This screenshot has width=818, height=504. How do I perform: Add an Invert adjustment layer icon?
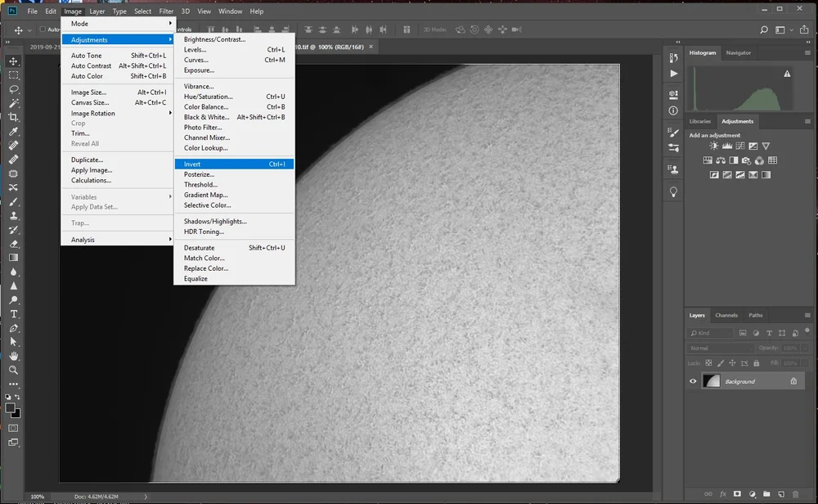click(x=714, y=175)
